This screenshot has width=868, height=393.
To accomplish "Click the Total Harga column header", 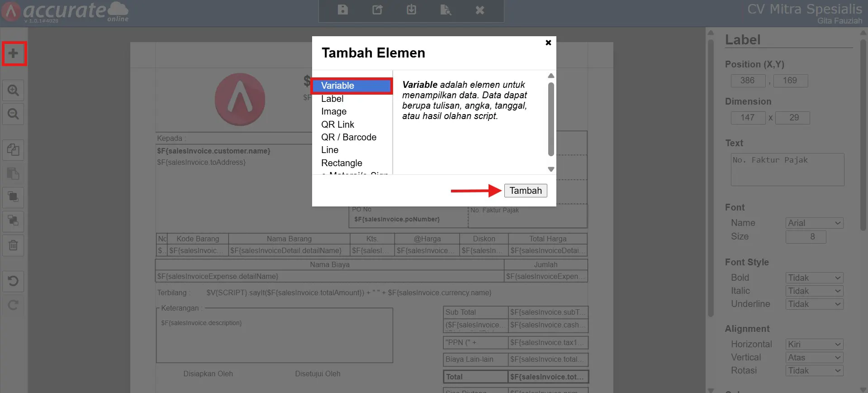I will click(548, 239).
